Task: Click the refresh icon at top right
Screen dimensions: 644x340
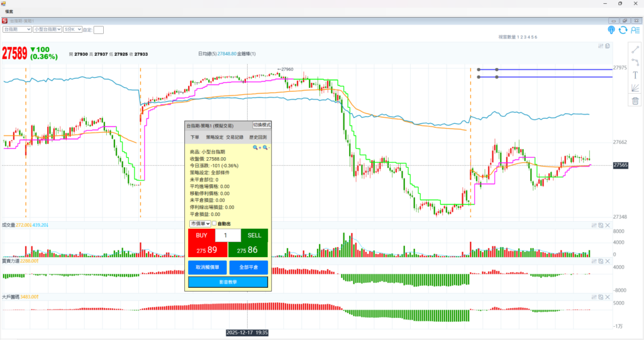Action: [623, 30]
